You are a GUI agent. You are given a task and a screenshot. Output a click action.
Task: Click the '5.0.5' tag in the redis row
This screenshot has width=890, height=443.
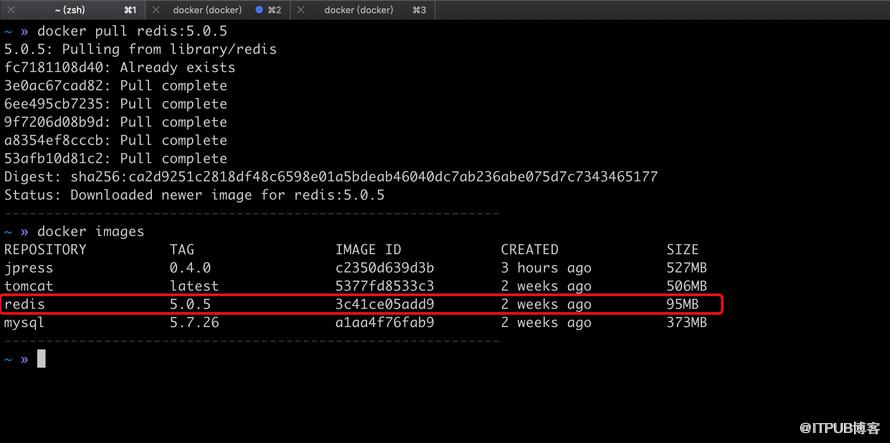click(x=190, y=304)
